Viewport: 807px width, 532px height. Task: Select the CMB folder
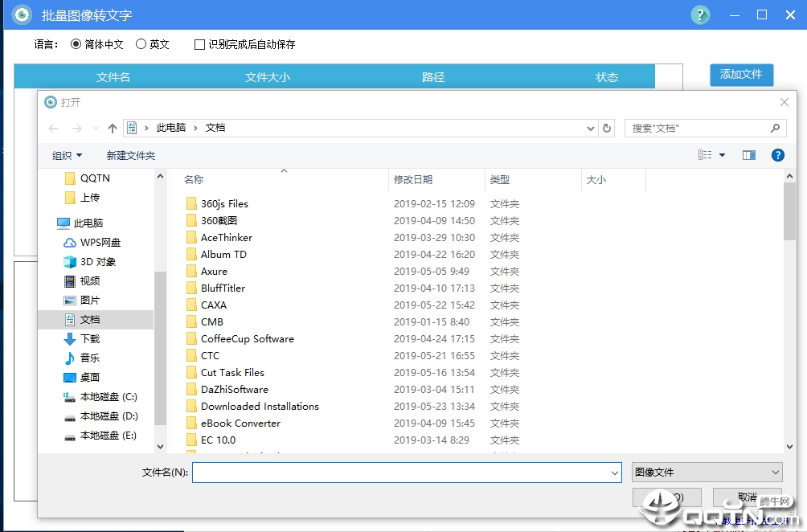pyautogui.click(x=212, y=322)
